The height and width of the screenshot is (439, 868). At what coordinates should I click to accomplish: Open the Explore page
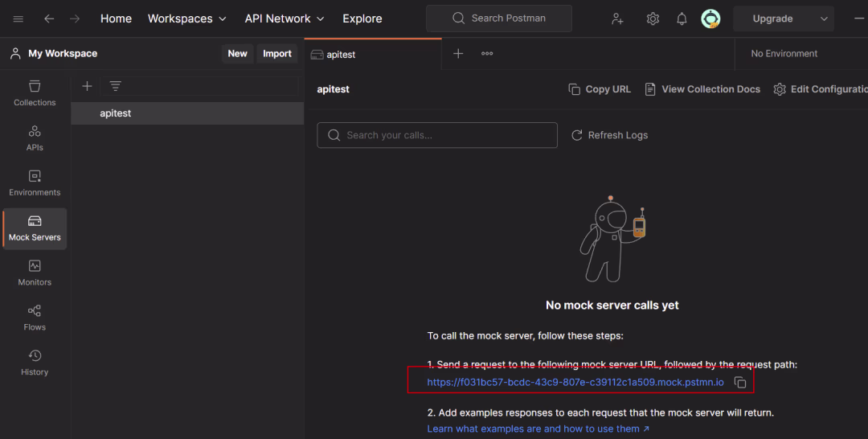(362, 18)
